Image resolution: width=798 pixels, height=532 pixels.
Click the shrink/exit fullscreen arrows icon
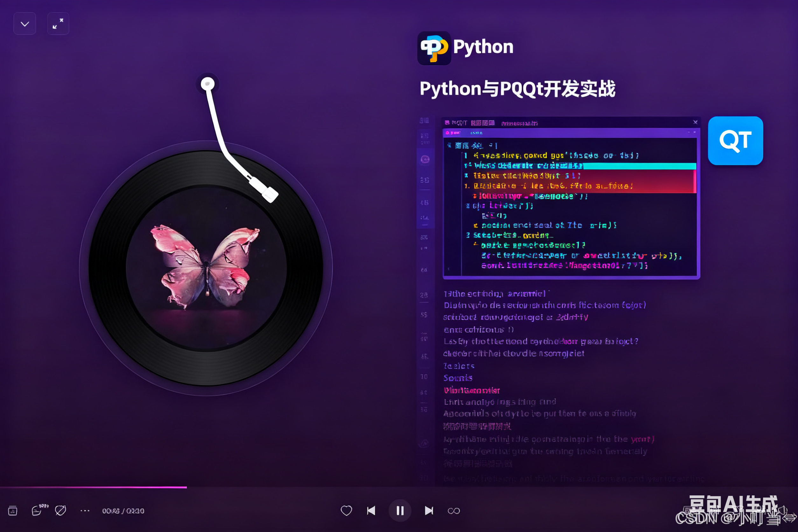(x=58, y=24)
